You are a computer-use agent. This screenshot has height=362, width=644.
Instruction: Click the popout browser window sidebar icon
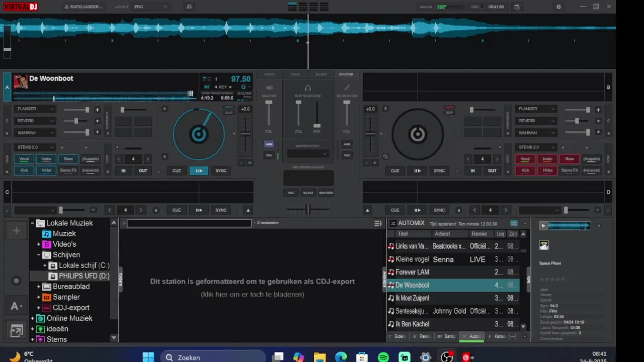(17, 330)
